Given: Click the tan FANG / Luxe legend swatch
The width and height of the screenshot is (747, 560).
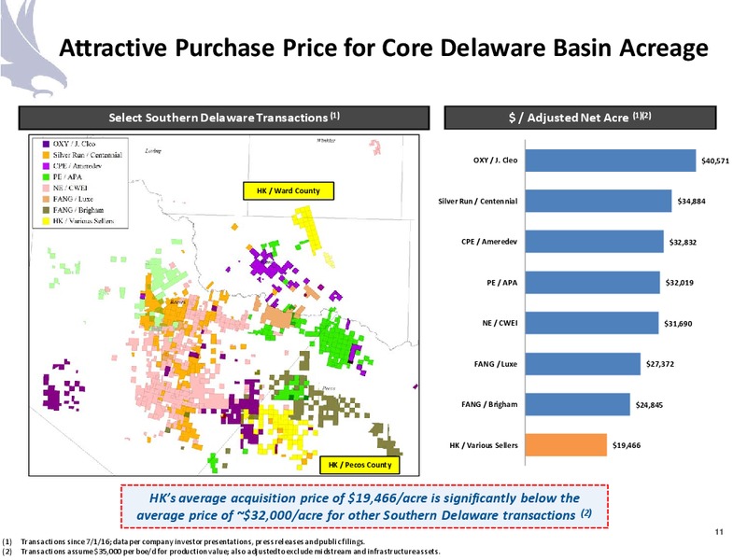Looking at the screenshot, I should pos(46,199).
